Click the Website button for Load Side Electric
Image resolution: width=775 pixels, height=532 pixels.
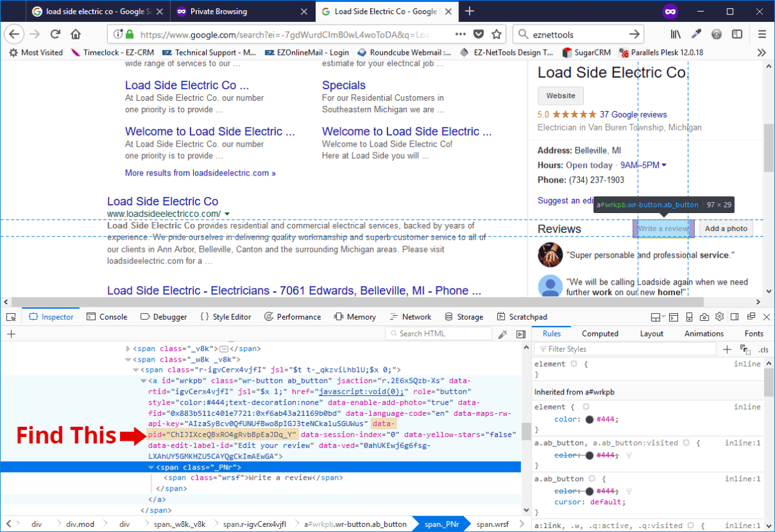pyautogui.click(x=561, y=96)
